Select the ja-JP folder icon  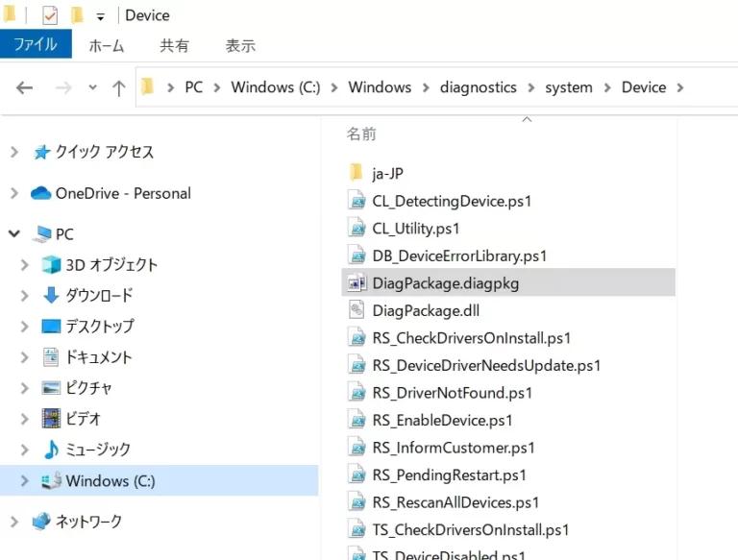pos(357,173)
